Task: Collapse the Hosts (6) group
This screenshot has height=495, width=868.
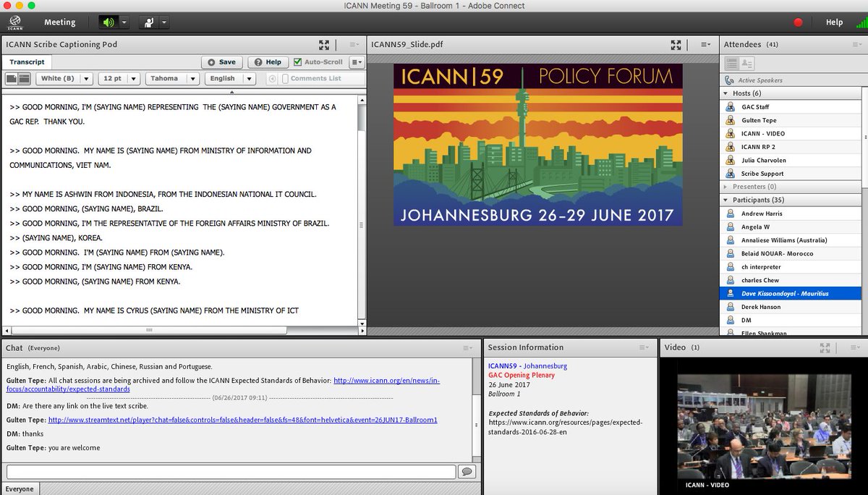Action: coord(726,93)
